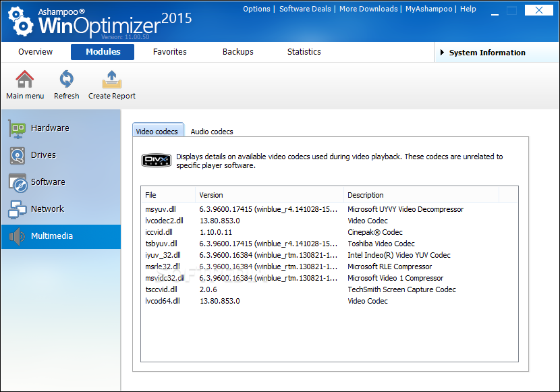The height and width of the screenshot is (392, 560).
Task: Click the System Information label
Action: point(487,53)
